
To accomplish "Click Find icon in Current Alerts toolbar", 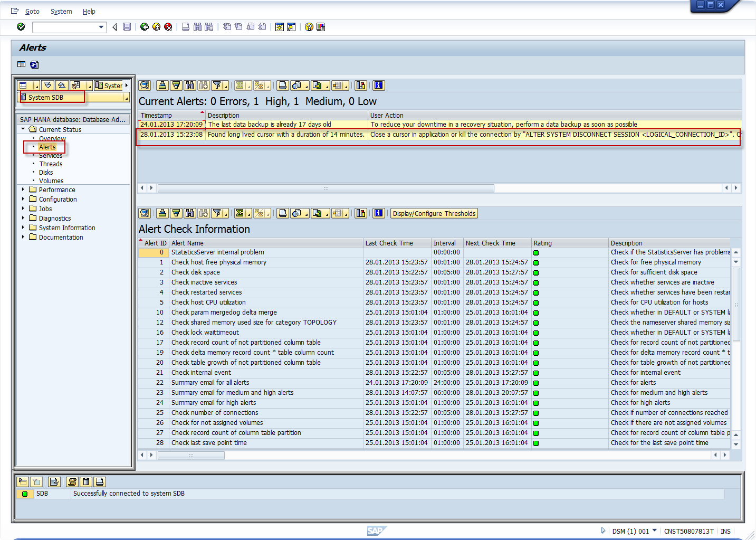I will pos(190,86).
